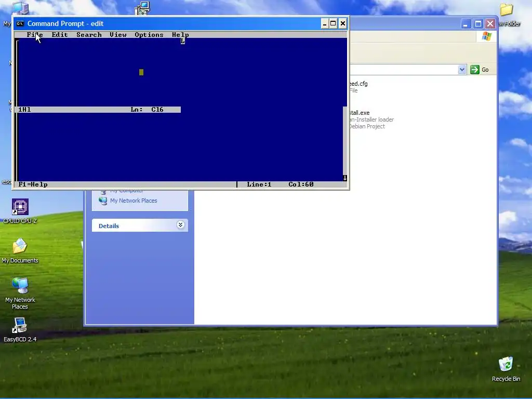Select the .exe installer file in Explorer

tap(371, 119)
